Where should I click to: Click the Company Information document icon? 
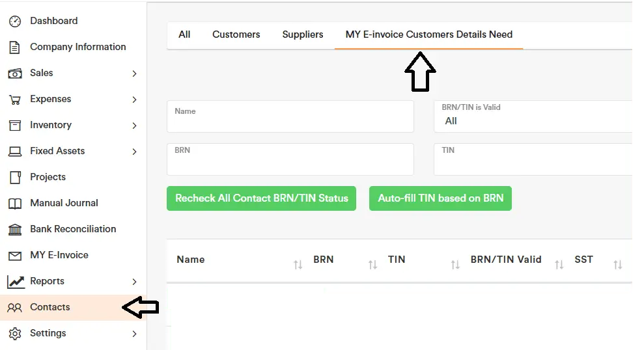14,47
